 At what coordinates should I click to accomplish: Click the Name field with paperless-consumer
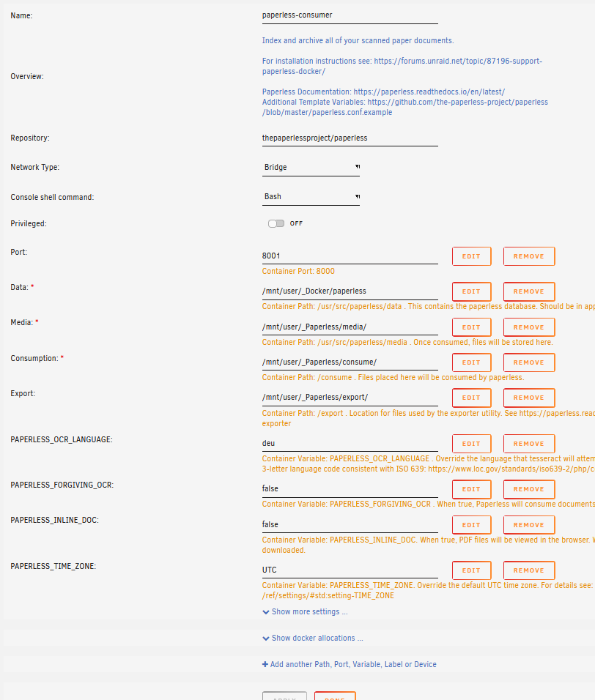350,15
